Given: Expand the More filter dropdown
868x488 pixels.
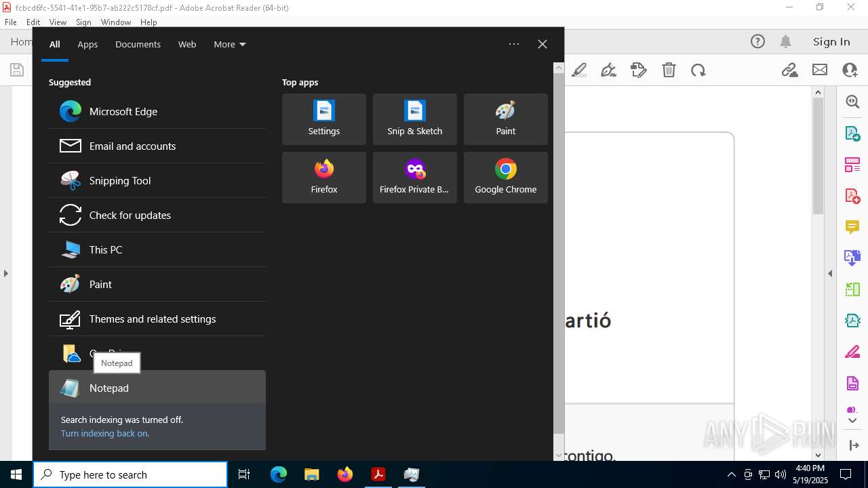Looking at the screenshot, I should pos(230,44).
